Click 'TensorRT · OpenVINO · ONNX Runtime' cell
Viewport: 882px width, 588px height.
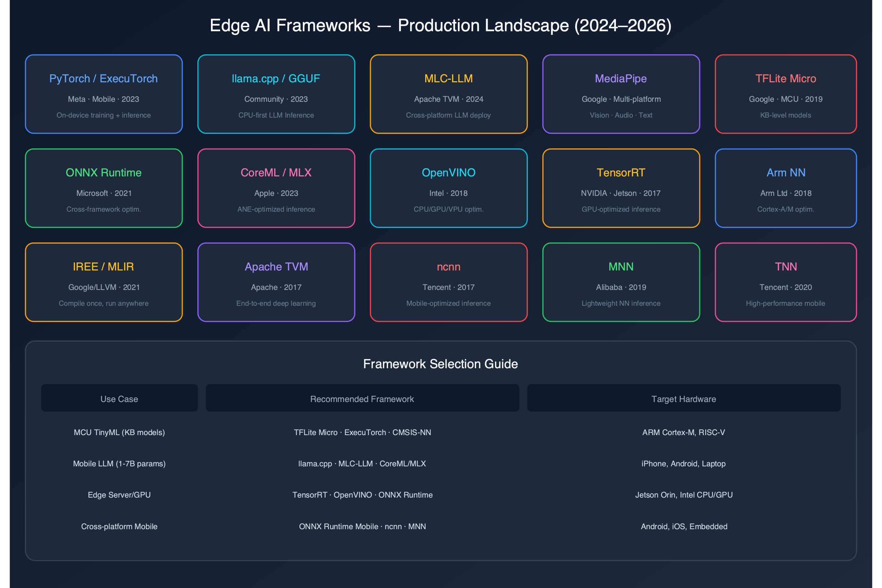[x=362, y=495]
